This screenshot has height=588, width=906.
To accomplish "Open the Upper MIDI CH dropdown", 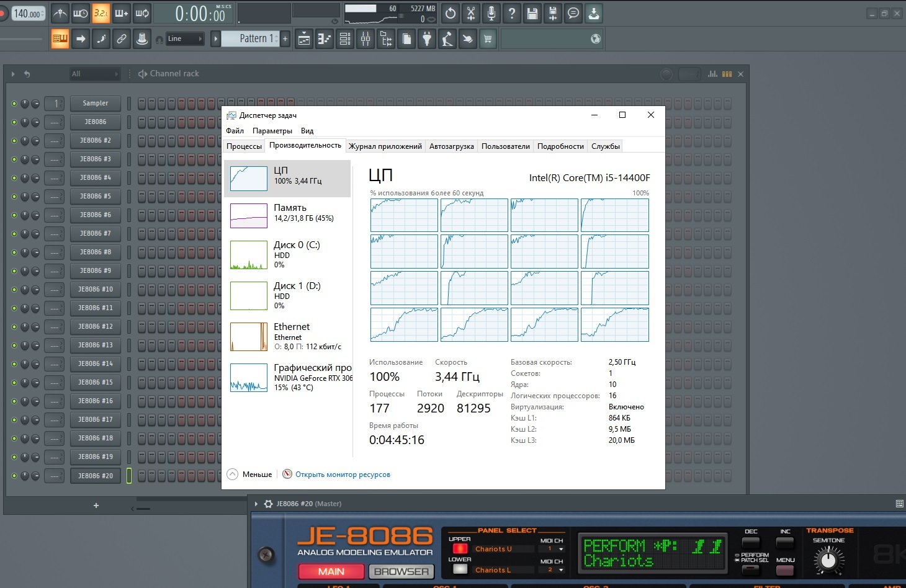I will point(552,549).
